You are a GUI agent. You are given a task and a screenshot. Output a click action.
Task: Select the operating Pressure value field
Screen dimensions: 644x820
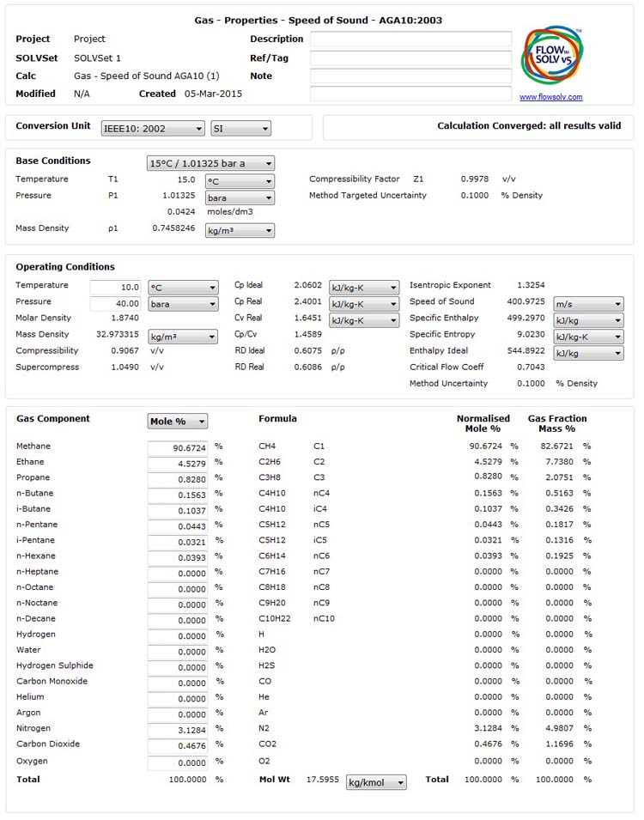116,304
